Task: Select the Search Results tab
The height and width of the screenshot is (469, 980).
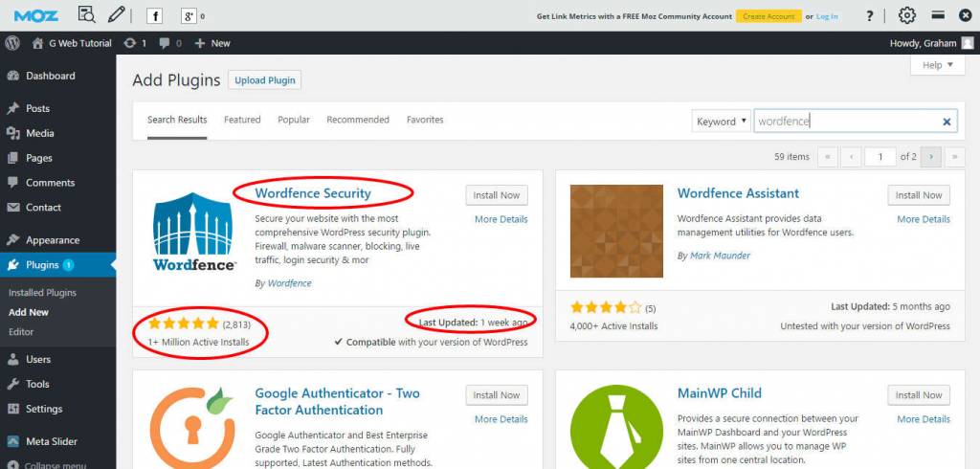Action: tap(177, 120)
